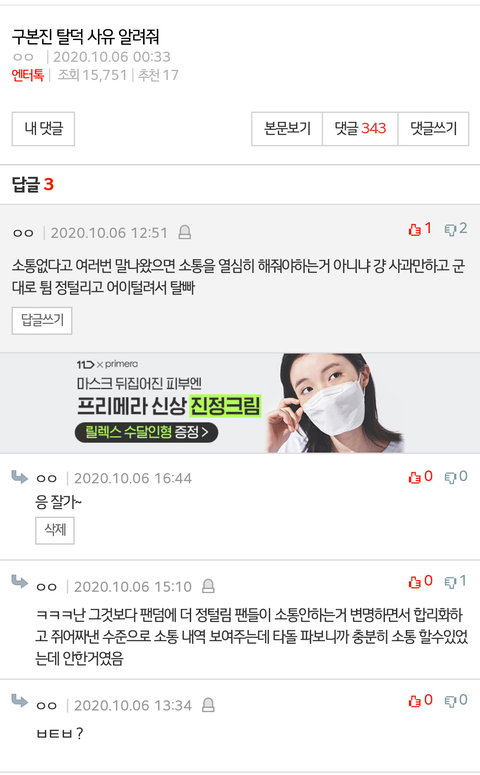Open 내 댓글 (my comments)
This screenshot has width=480, height=775.
pyautogui.click(x=44, y=129)
